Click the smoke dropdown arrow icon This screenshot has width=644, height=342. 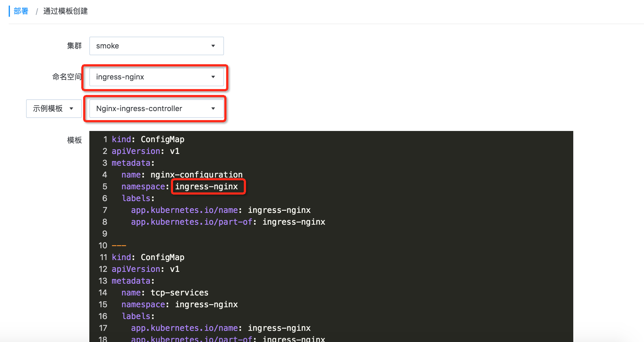pyautogui.click(x=213, y=46)
